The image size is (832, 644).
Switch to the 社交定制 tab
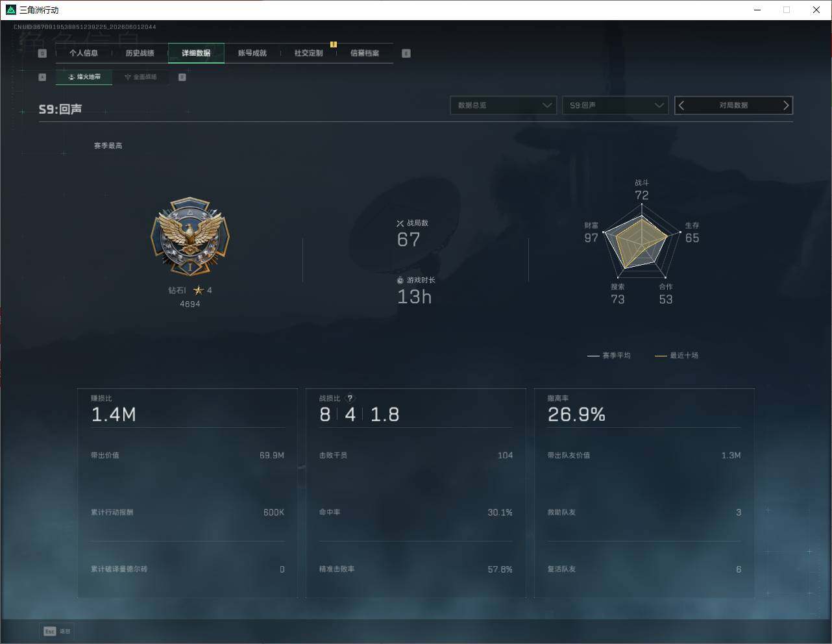click(x=308, y=53)
